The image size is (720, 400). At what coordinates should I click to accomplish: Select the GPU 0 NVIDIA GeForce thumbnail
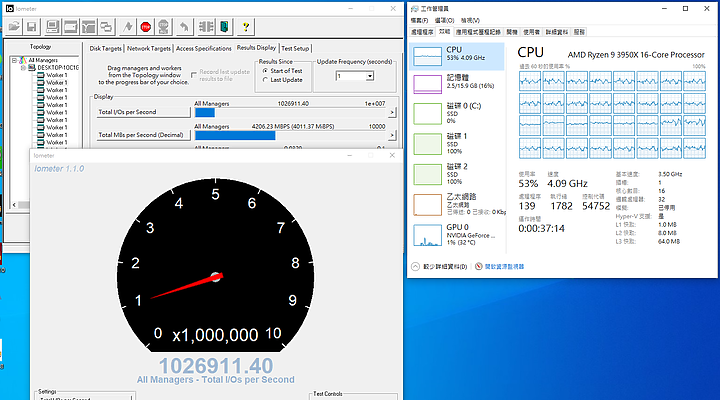[428, 235]
